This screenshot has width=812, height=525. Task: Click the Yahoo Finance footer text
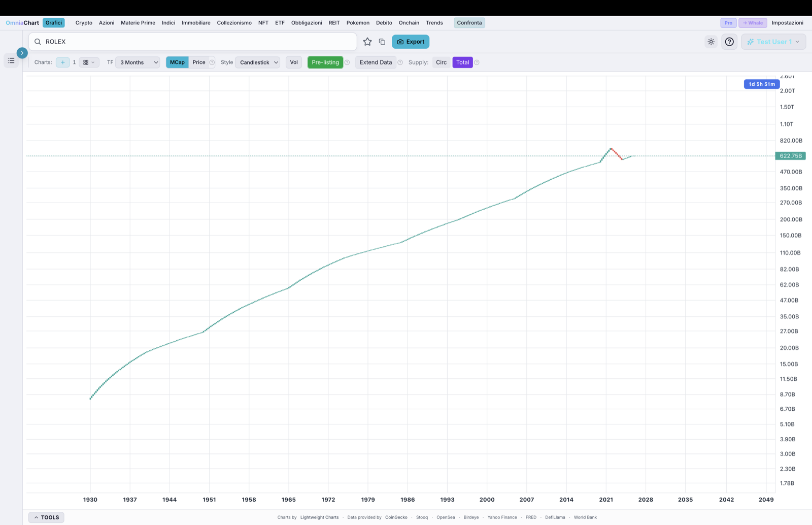click(502, 517)
